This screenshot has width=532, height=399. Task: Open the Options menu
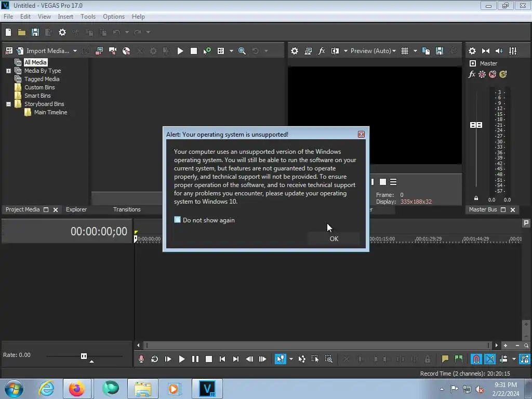tap(114, 17)
